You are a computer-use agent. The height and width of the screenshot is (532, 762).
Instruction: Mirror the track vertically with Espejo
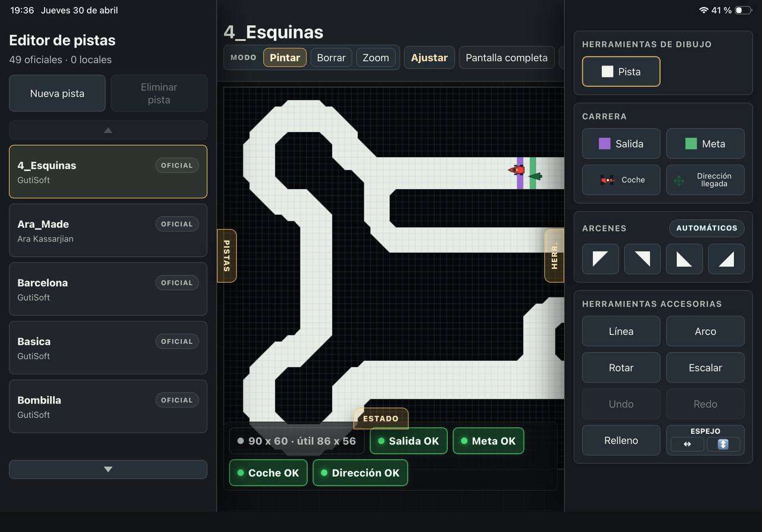[x=723, y=445]
